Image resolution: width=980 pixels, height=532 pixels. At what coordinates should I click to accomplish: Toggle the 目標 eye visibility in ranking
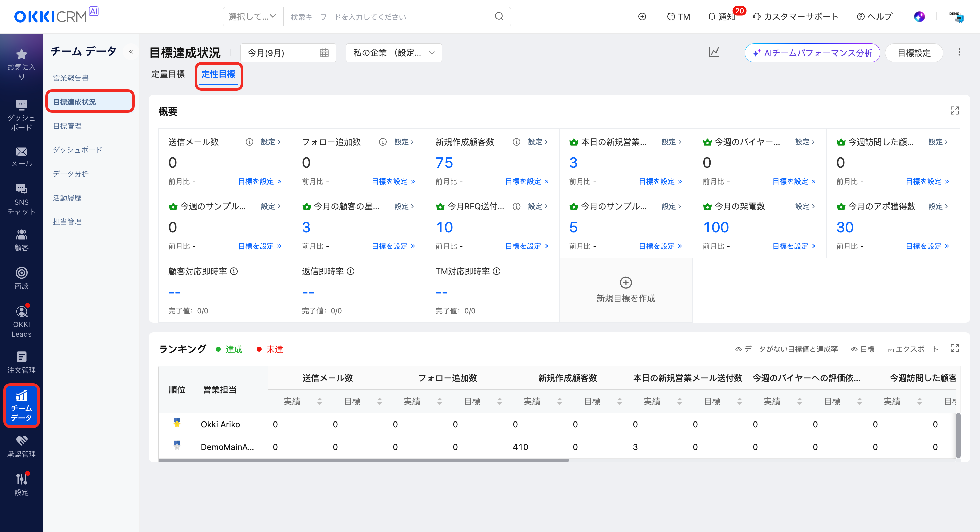862,349
